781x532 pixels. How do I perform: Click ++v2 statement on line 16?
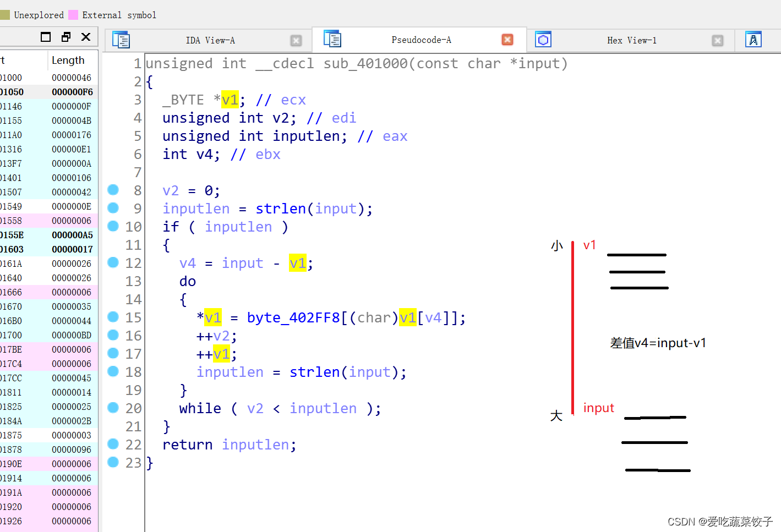click(x=217, y=336)
